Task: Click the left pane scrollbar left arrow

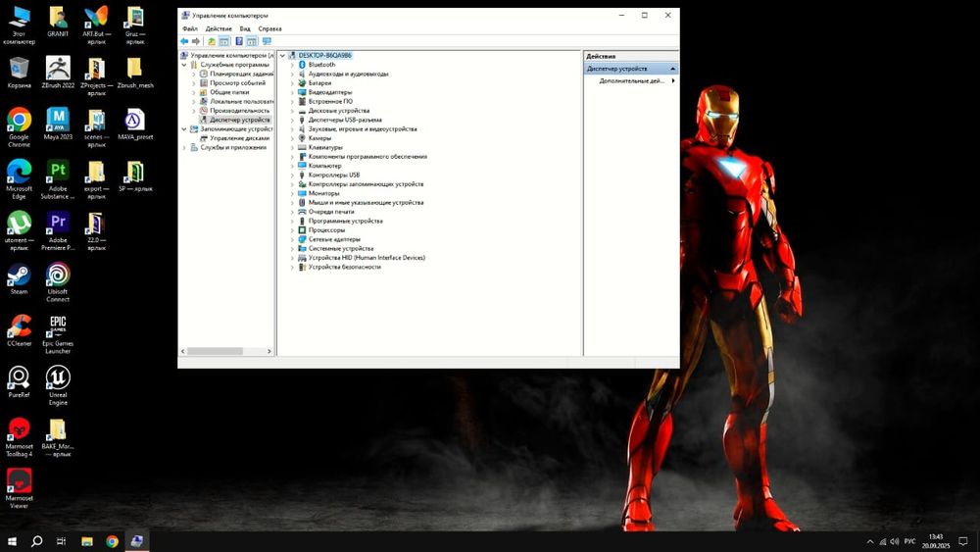Action: click(x=183, y=351)
